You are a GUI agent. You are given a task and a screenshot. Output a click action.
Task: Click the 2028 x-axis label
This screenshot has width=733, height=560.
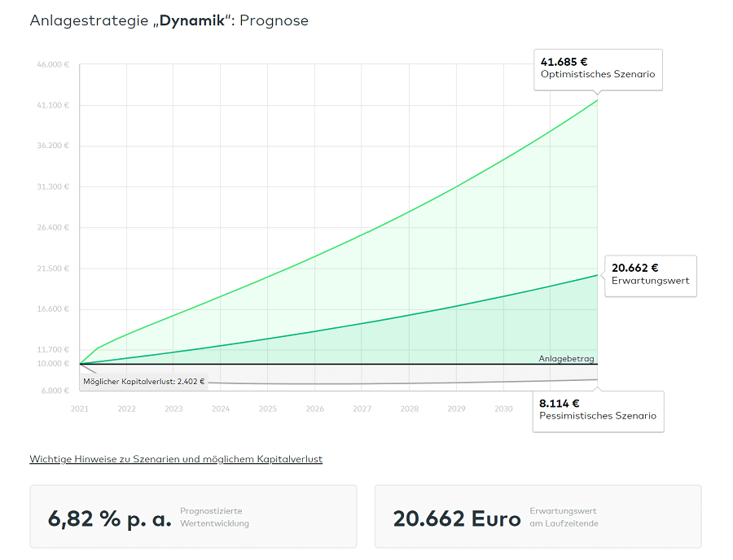410,409
